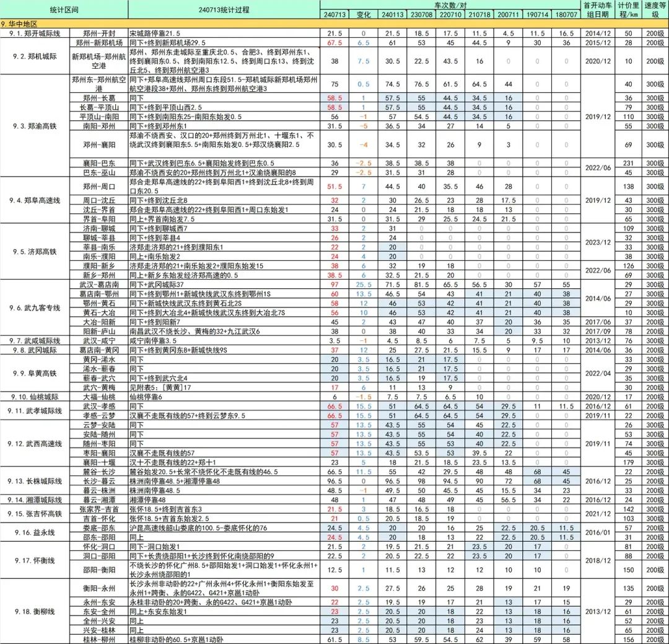Click the '郑州-开封' section cell
This screenshot has width=669, height=644.
tap(99, 33)
